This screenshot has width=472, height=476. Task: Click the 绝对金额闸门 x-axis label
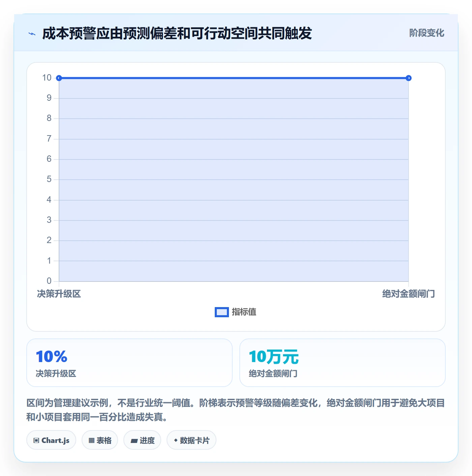[x=408, y=294]
